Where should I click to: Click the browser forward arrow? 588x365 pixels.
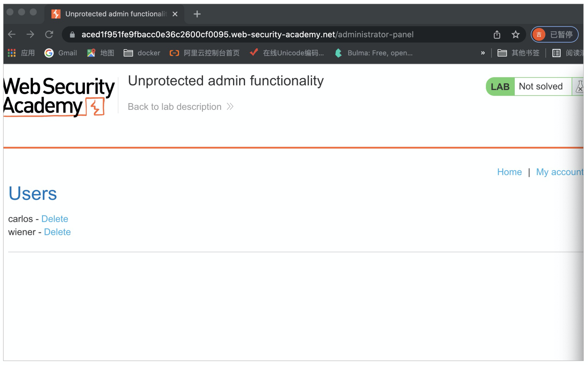[x=30, y=34]
